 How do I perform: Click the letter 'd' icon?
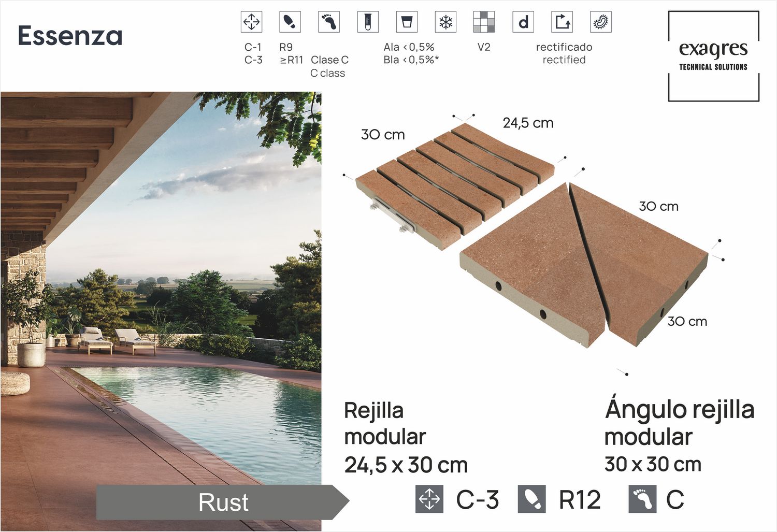[x=523, y=22]
